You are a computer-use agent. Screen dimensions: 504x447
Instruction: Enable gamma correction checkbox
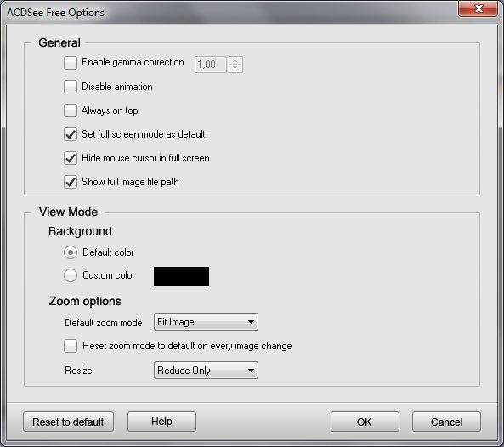[71, 63]
